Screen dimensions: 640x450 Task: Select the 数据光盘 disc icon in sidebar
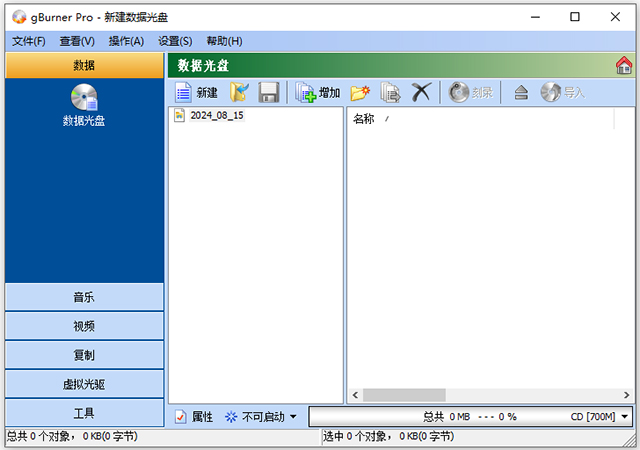click(84, 98)
